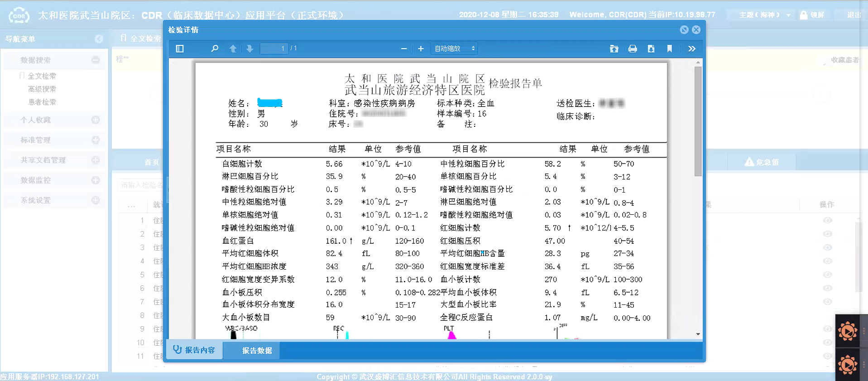View row 6 eye icon in 操作 column

click(827, 288)
